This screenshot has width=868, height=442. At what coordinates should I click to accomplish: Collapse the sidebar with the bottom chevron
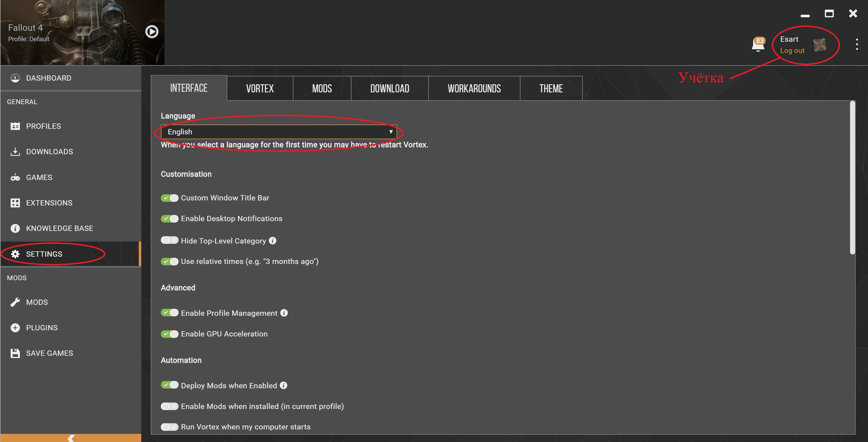pyautogui.click(x=71, y=438)
